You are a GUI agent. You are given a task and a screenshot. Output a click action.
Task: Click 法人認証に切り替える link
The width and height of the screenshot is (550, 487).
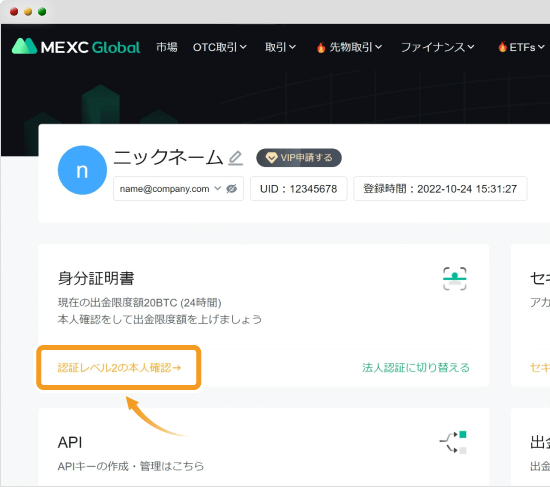[x=416, y=368]
